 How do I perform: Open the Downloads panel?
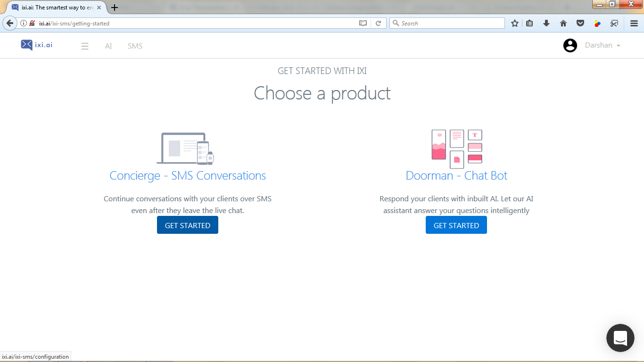click(546, 23)
